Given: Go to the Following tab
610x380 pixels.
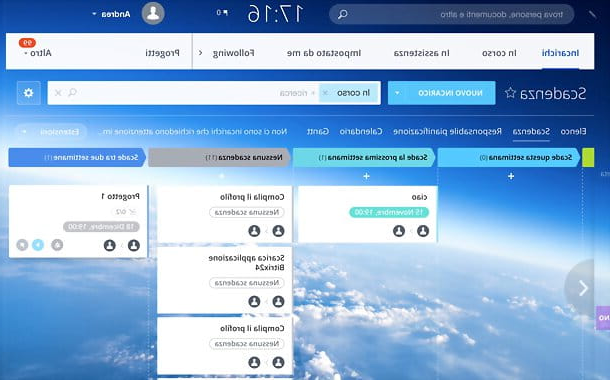Looking at the screenshot, I should [233, 53].
